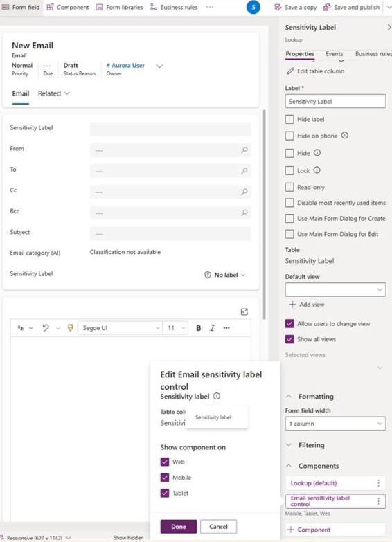Open the Default view dropdown

335,289
